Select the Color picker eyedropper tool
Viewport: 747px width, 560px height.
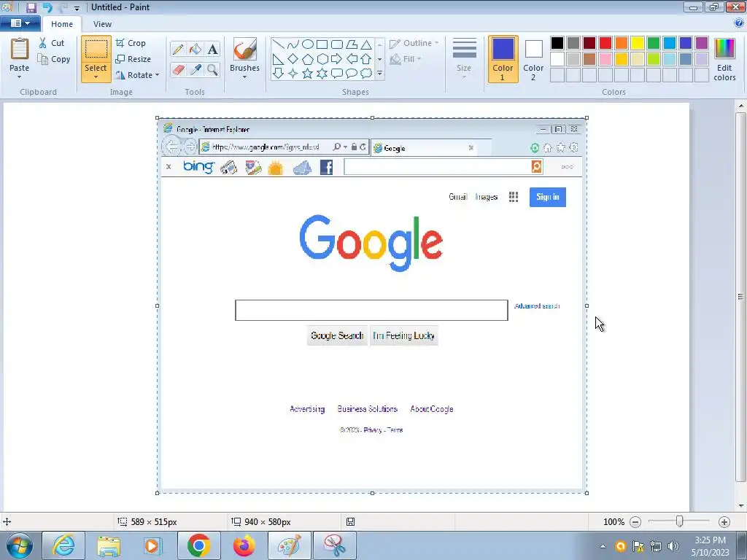(x=196, y=70)
